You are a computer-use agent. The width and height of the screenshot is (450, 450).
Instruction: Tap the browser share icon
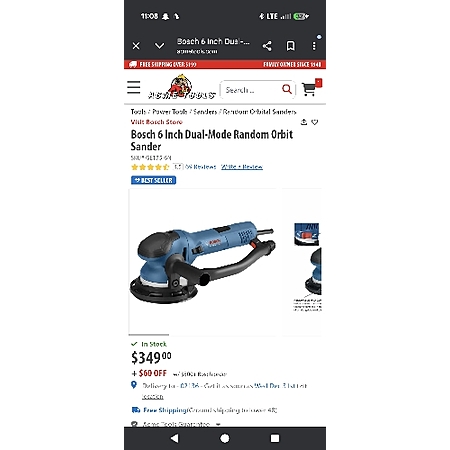267,46
